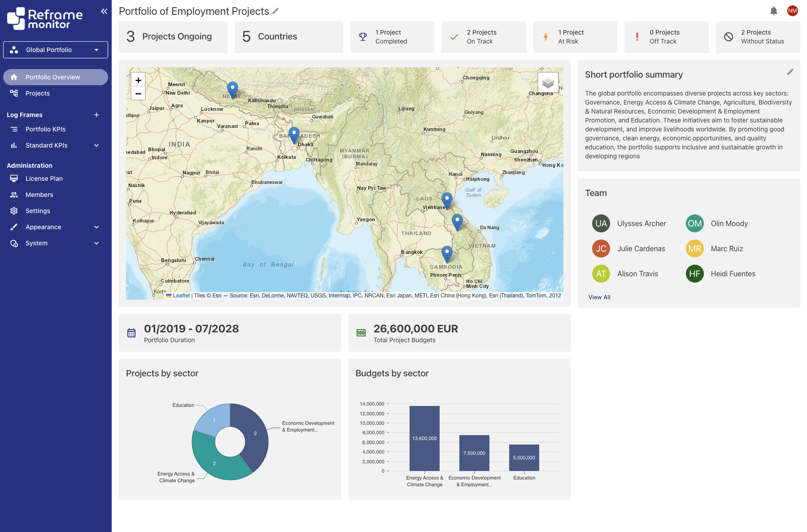This screenshot has width=807, height=532.
Task: Click the NM user avatar
Action: click(x=793, y=10)
